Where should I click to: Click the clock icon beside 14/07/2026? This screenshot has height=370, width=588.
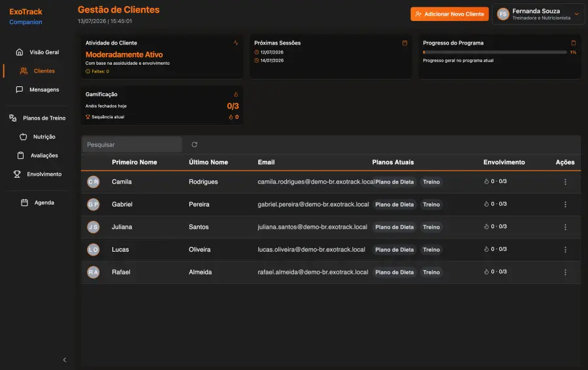point(257,60)
